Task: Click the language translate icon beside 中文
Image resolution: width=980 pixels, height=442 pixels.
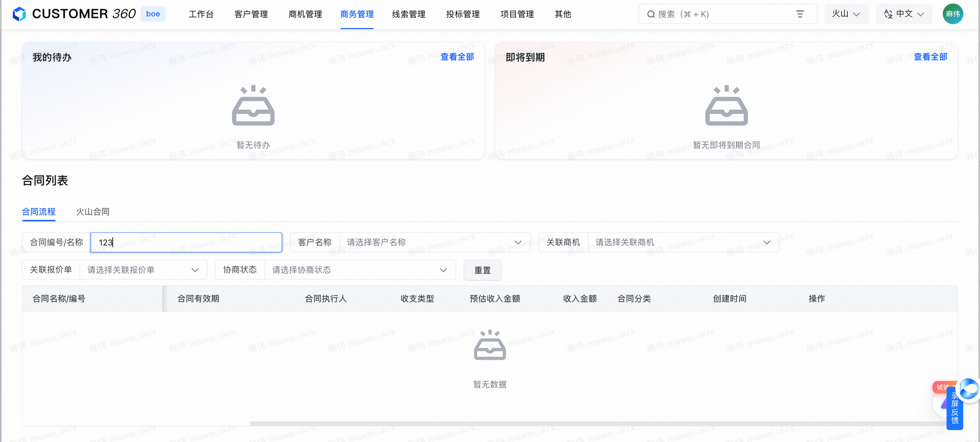Action: click(888, 14)
